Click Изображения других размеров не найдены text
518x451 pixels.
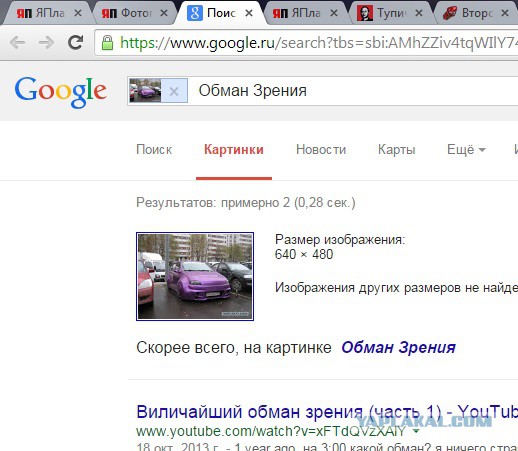[x=396, y=288]
